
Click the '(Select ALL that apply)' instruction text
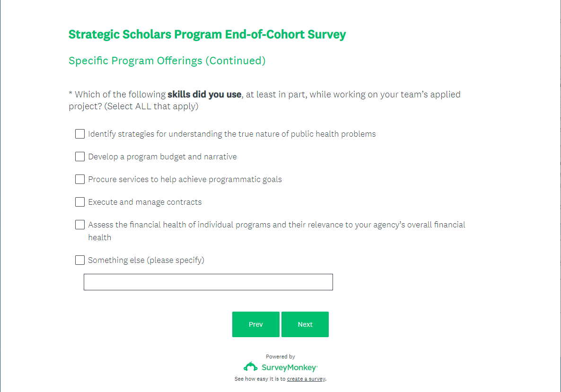coord(152,106)
